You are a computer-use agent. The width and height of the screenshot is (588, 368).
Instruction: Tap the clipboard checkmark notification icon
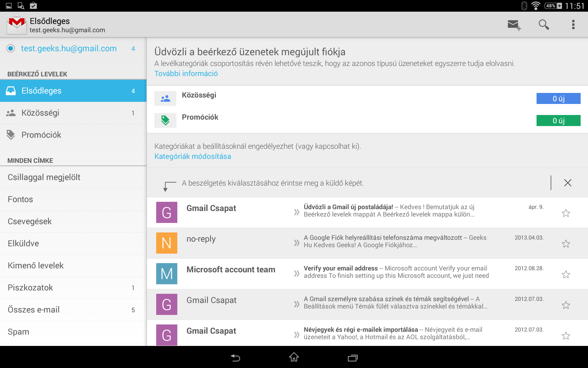tap(33, 6)
